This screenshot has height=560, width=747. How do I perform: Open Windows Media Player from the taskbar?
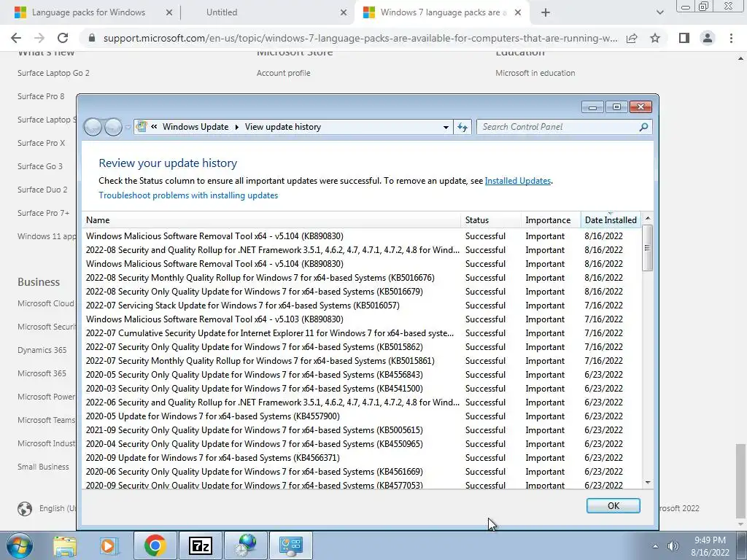pos(109,546)
